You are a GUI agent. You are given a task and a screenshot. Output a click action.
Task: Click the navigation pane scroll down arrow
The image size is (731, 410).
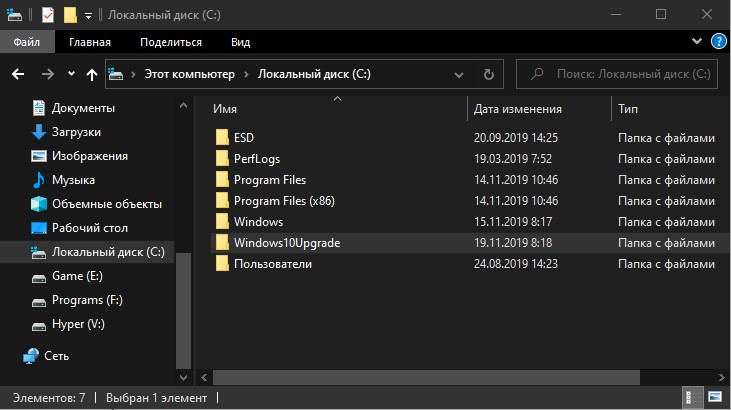tap(184, 377)
